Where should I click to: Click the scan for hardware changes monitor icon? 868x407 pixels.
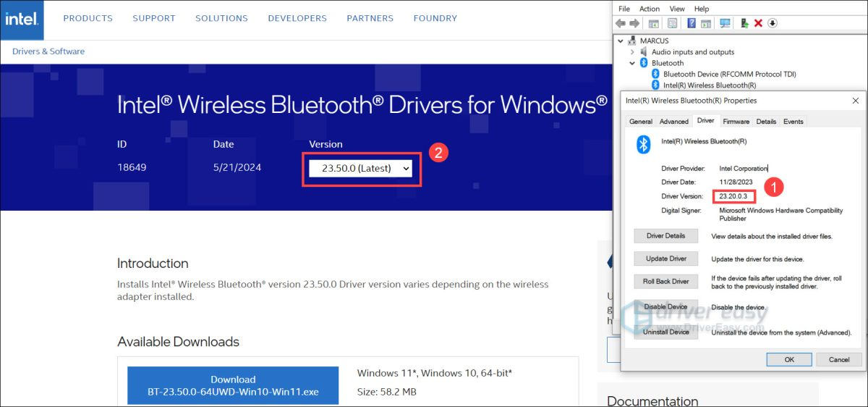(x=725, y=23)
